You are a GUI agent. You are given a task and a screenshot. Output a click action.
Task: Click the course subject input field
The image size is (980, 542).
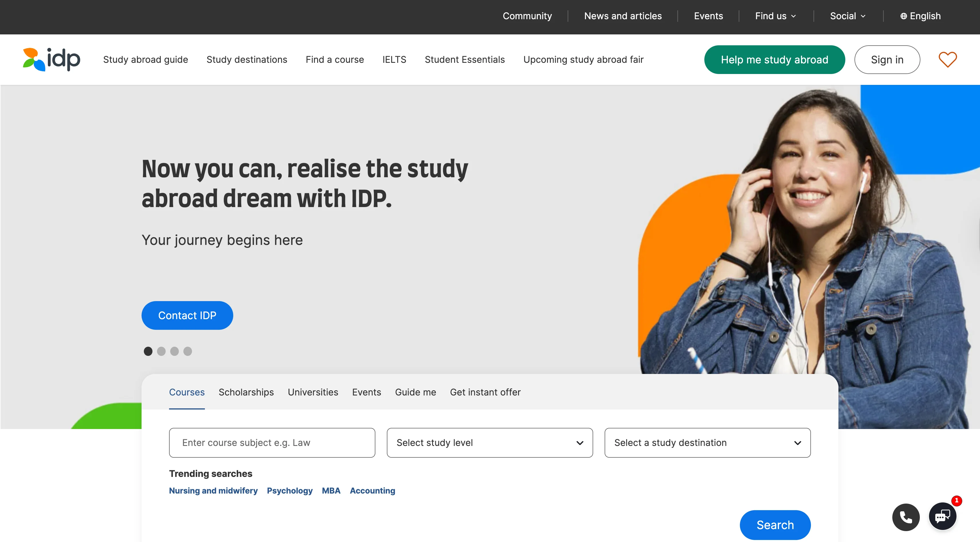point(272,442)
